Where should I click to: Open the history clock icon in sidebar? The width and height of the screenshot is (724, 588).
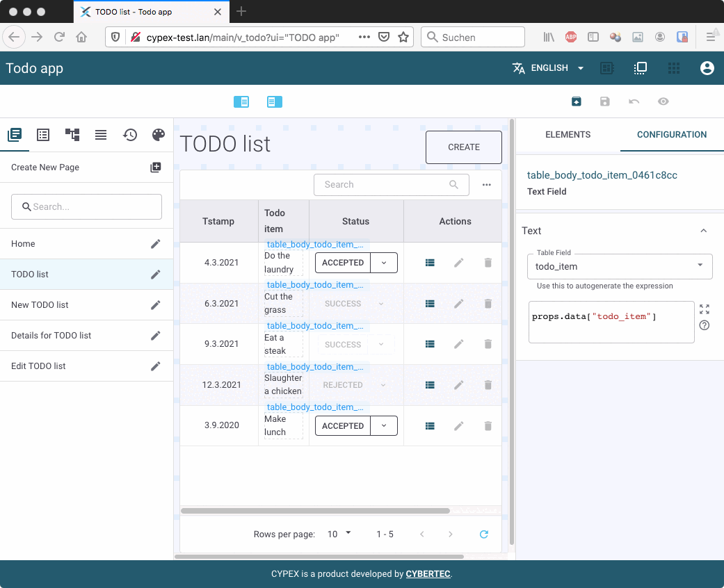[130, 135]
